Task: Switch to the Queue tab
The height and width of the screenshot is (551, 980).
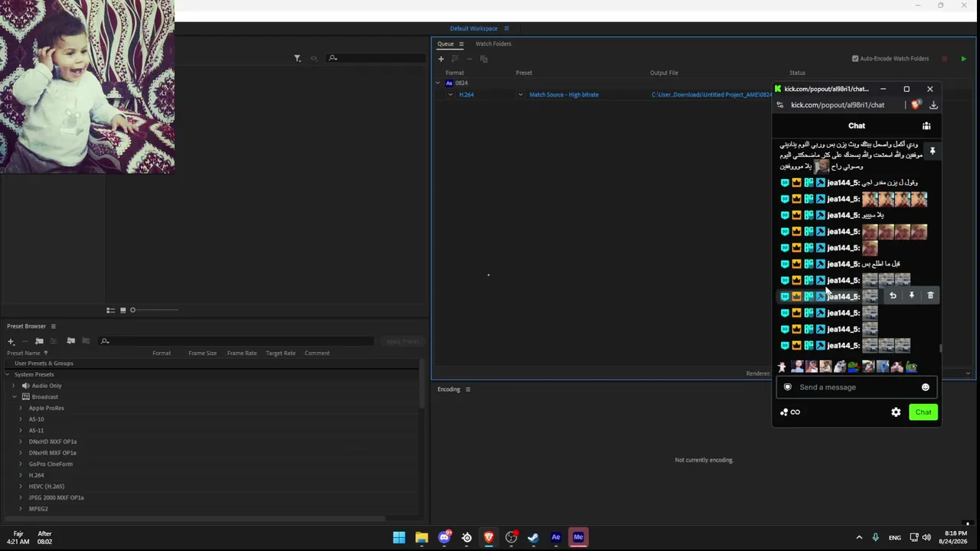Action: point(446,44)
